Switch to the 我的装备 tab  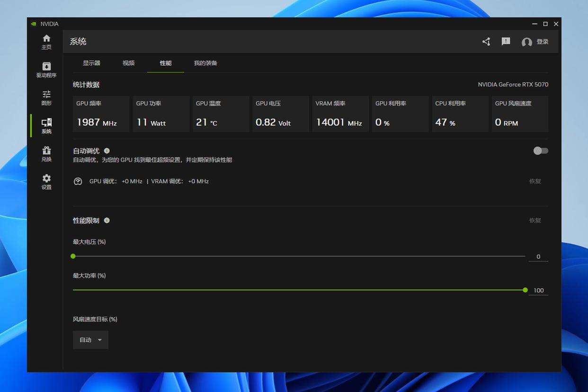pyautogui.click(x=205, y=63)
